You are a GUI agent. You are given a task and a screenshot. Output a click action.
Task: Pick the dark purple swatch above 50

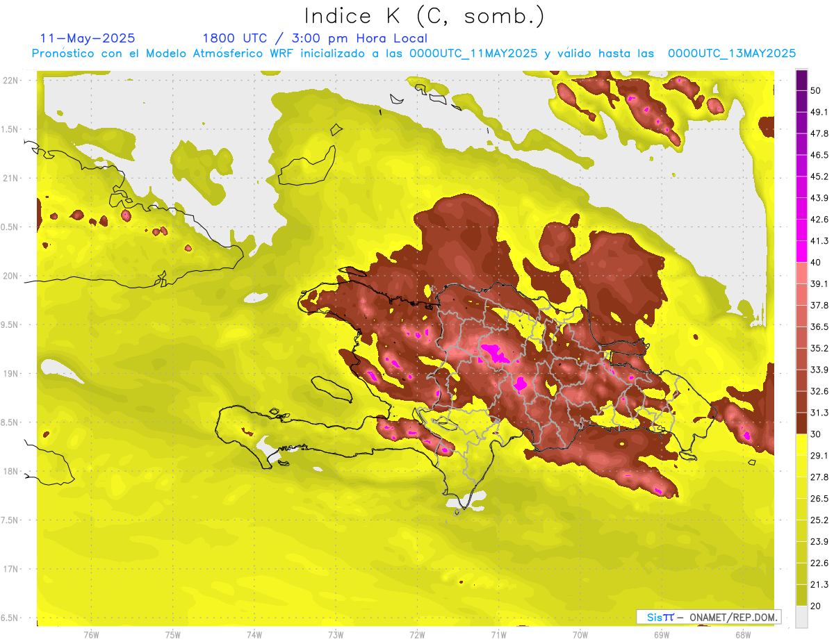coord(801,80)
